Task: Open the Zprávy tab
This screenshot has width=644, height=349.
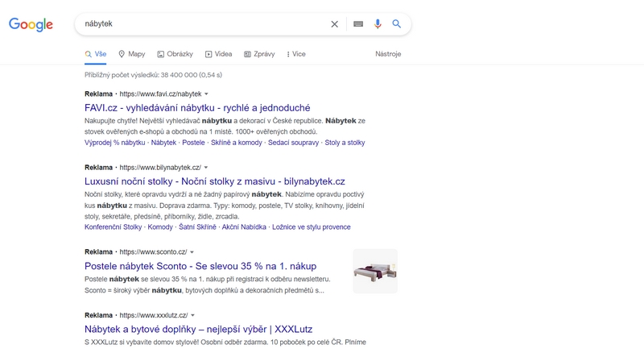Action: [259, 54]
